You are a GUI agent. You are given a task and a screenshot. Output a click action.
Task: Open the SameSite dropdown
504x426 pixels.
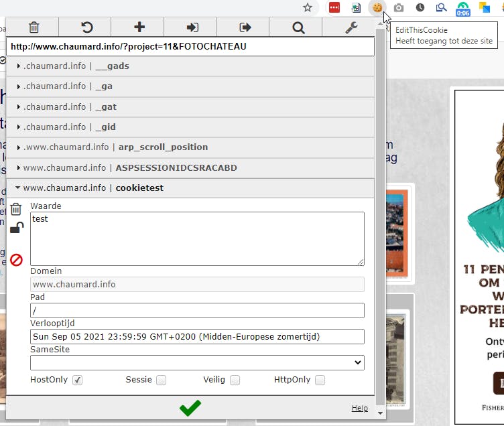tap(197, 363)
